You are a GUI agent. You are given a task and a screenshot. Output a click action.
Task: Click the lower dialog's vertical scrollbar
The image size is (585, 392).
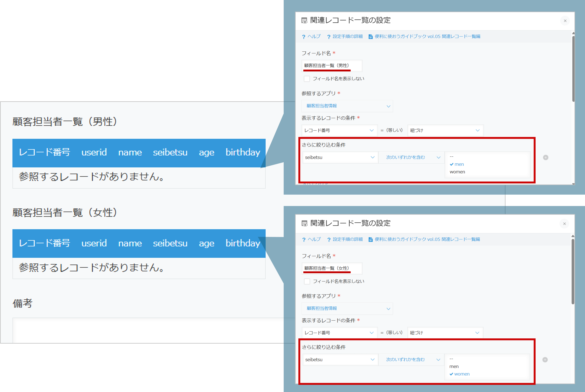click(x=573, y=272)
